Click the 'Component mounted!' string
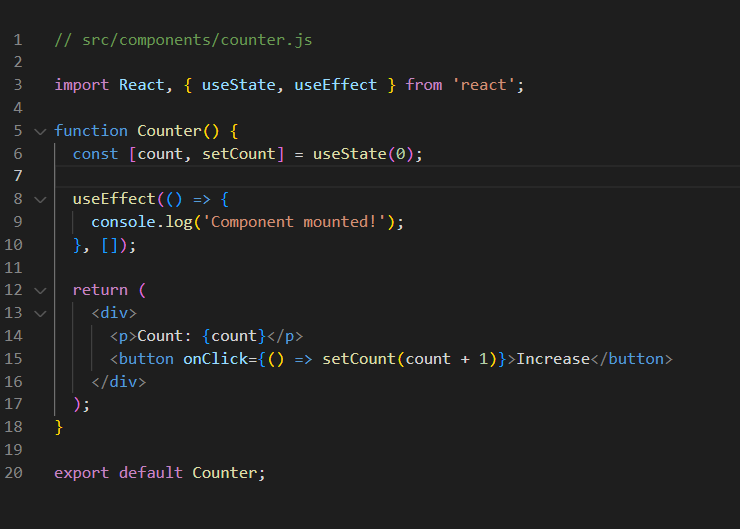Image resolution: width=740 pixels, height=529 pixels. [294, 222]
